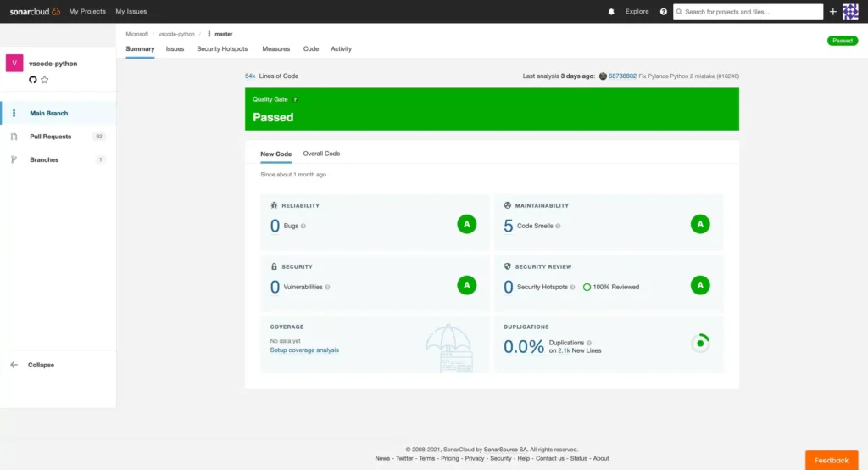Open commit 68788802 link
Viewport: 868px width, 470px height.
pyautogui.click(x=622, y=76)
